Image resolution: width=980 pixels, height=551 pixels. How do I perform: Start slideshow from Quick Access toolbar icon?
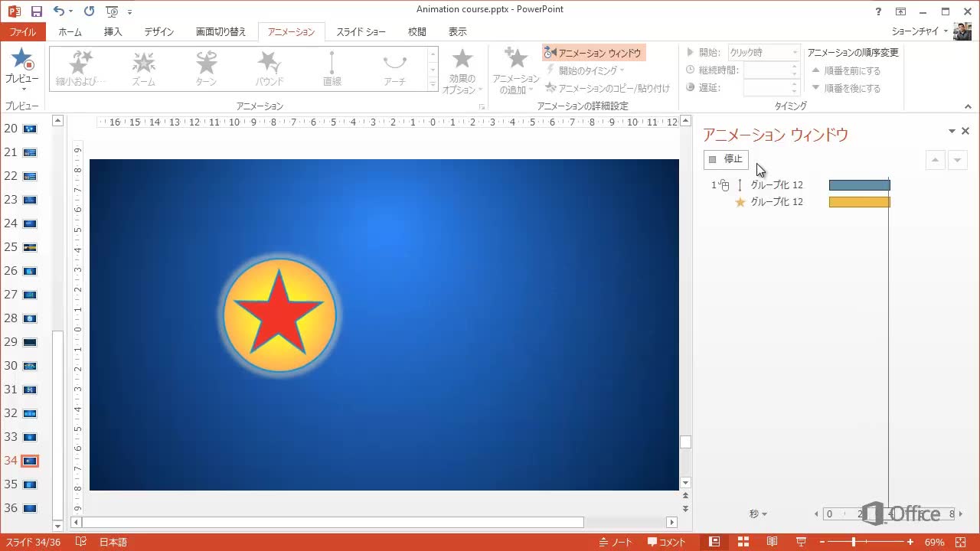113,11
